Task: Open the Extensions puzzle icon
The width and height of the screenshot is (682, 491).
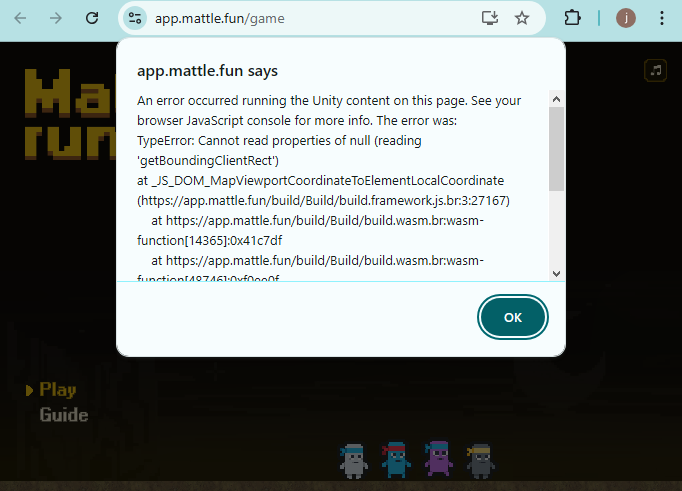Action: click(x=572, y=18)
